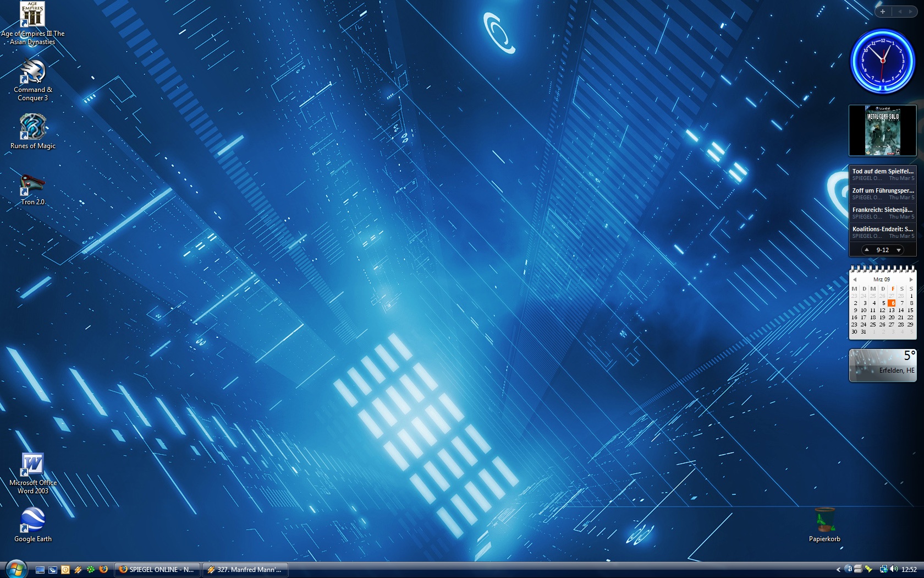The image size is (924, 578).
Task: Click the Runes of Magic icon
Action: coord(32,127)
